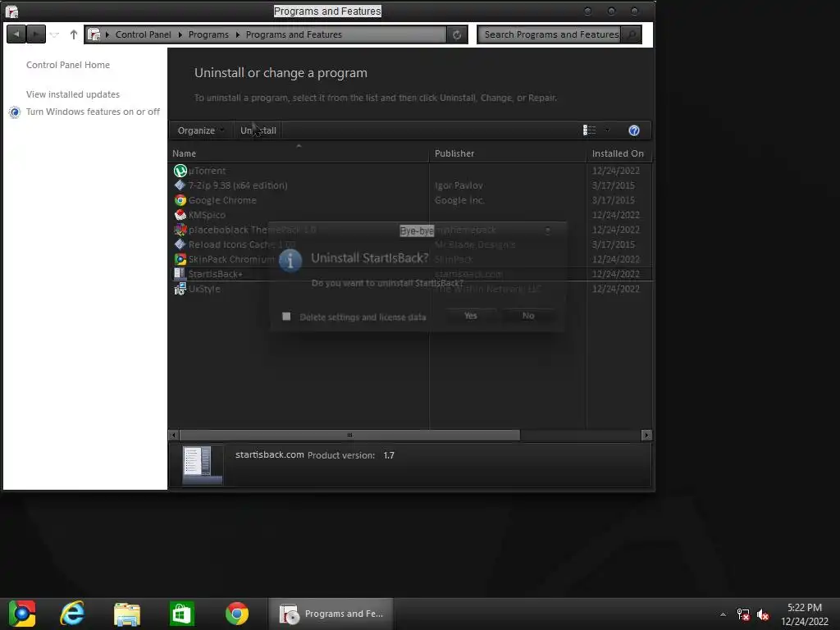Click Yes to uninstall StartIsBack
The height and width of the screenshot is (630, 840).
[x=470, y=316]
